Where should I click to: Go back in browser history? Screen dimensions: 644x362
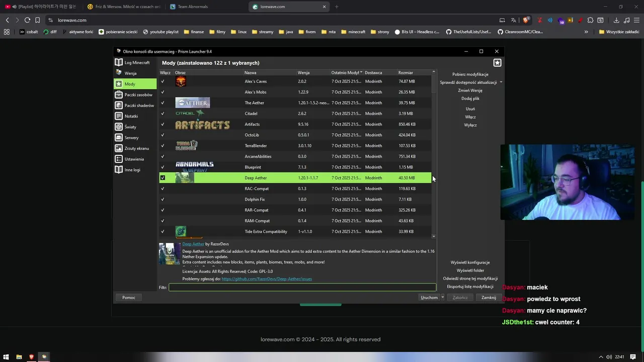point(7,20)
